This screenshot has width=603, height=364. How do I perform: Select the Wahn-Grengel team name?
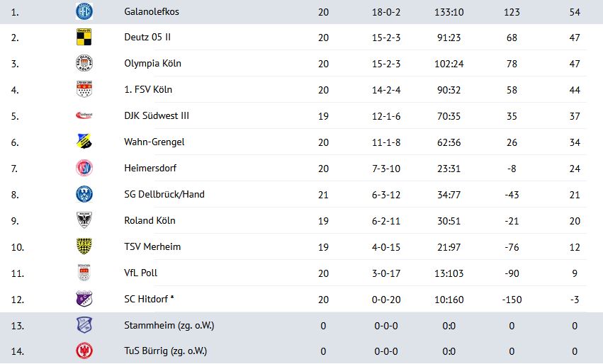coord(154,142)
